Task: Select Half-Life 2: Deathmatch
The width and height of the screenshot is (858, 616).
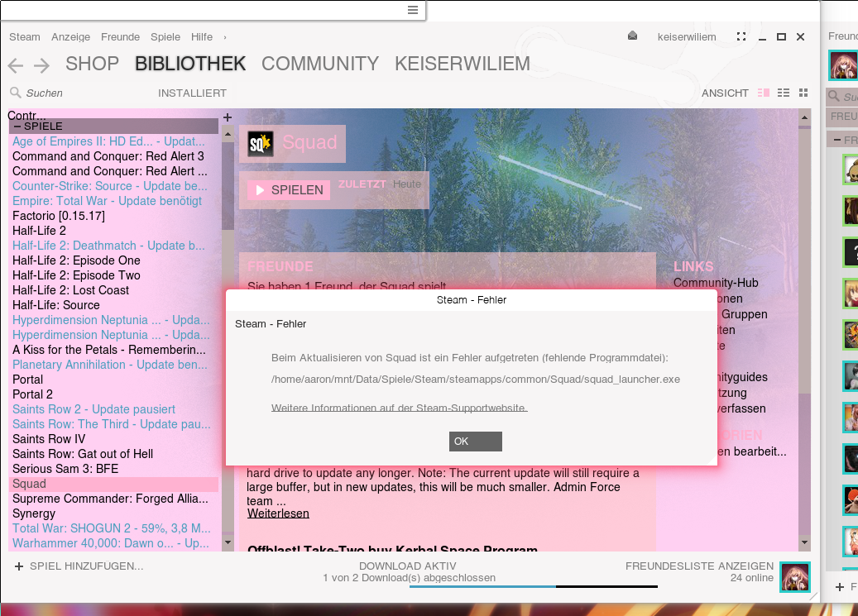Action: tap(114, 246)
